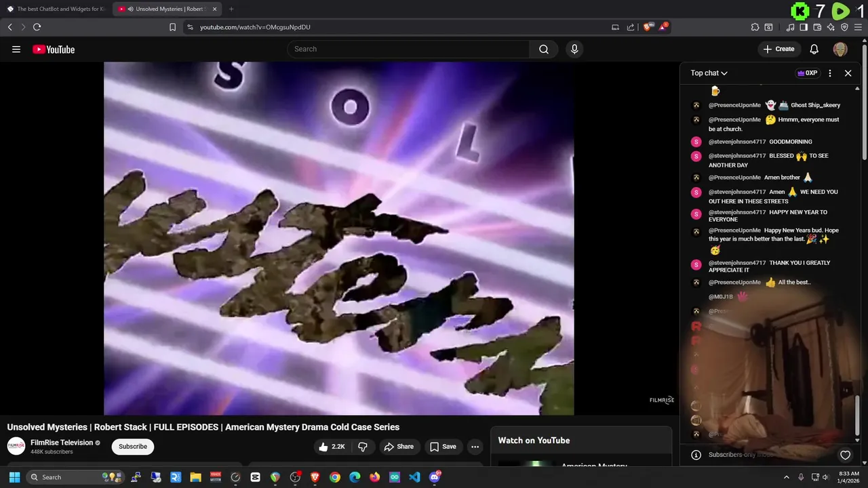Open the CapCut icon on the taskbar
Viewport: 868px width, 488px height.
(255, 477)
